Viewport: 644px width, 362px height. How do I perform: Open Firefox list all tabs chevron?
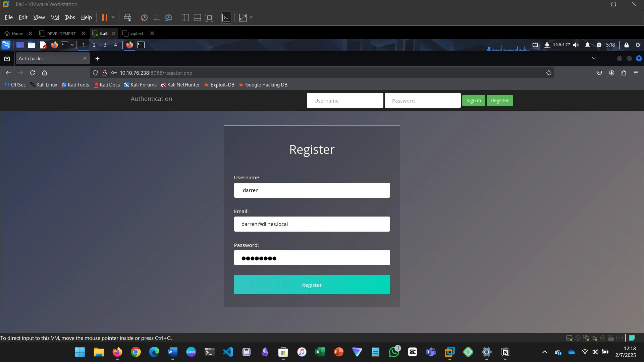594,58
